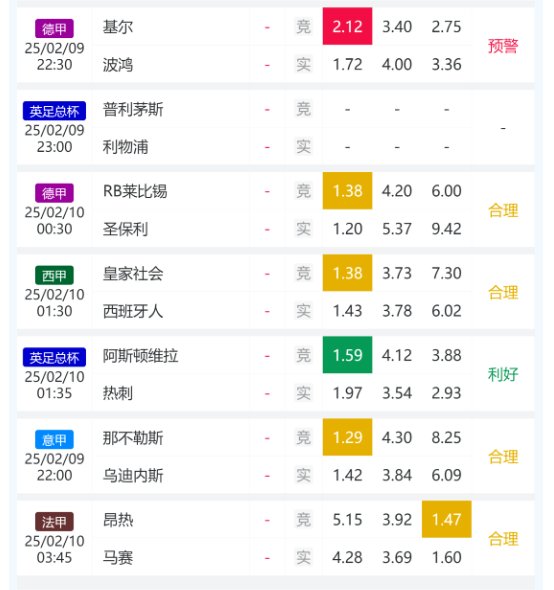This screenshot has width=554, height=590.
Task: Click the 马赛 team name
Action: (x=118, y=557)
